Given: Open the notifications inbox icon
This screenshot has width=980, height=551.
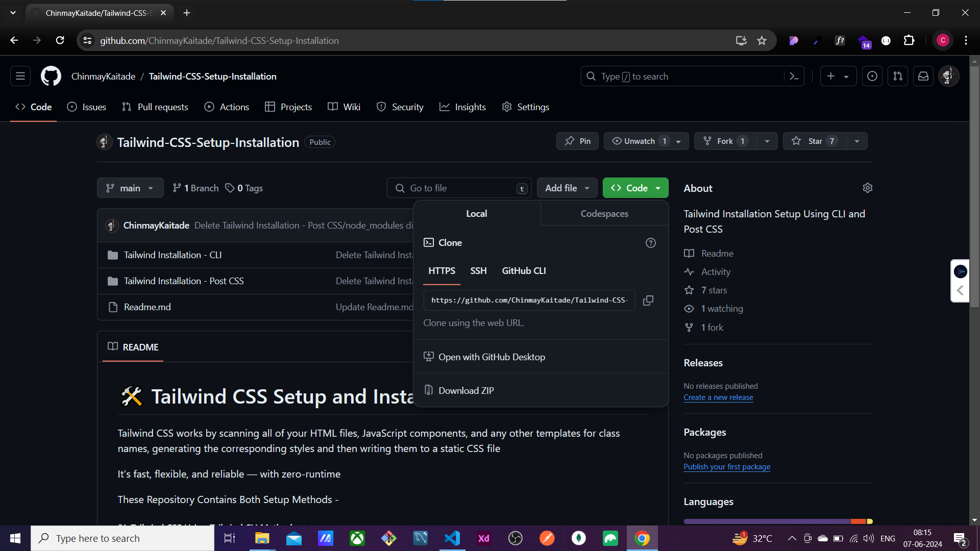Looking at the screenshot, I should tap(923, 77).
